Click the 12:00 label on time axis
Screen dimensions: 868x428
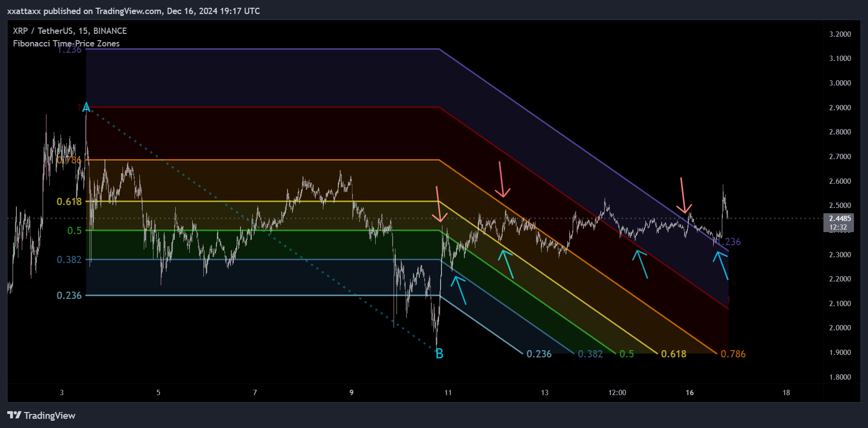[617, 393]
